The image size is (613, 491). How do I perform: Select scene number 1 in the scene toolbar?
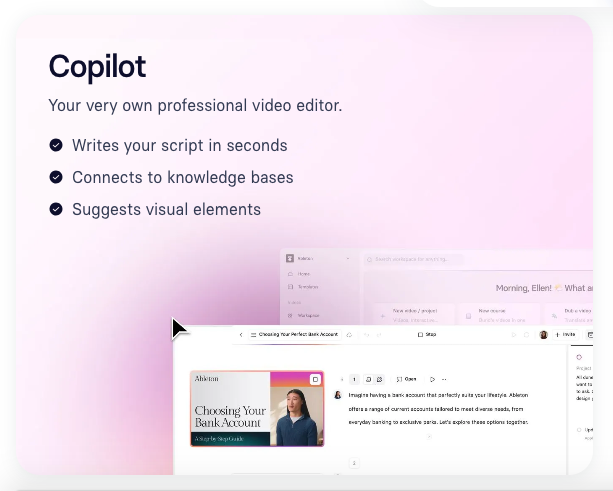(353, 379)
